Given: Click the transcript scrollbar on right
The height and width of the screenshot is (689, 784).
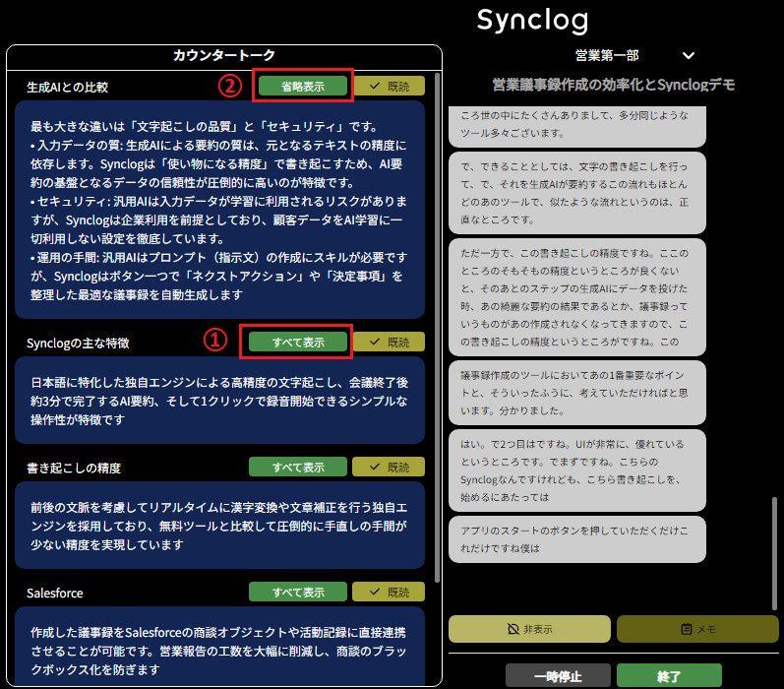Looking at the screenshot, I should pyautogui.click(x=775, y=553).
